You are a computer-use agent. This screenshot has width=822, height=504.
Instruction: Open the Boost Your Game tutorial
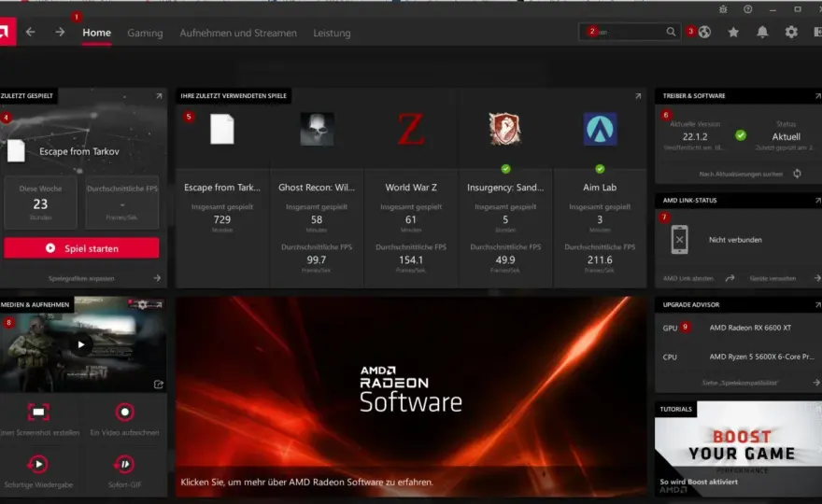[x=738, y=448]
